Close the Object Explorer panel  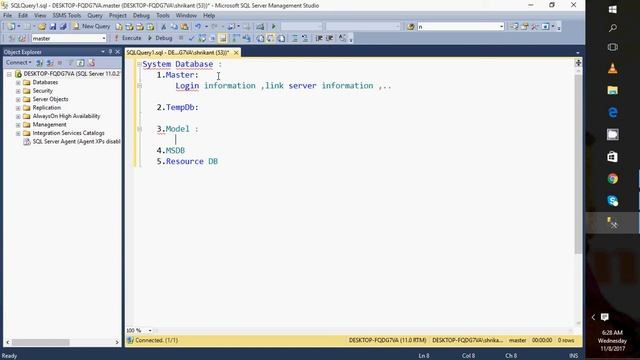pos(118,52)
